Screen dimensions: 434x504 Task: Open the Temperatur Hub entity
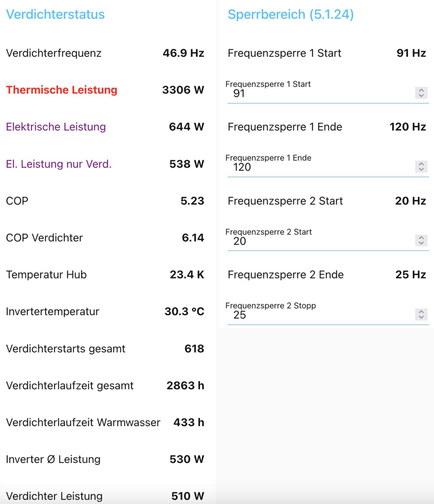coord(46,275)
